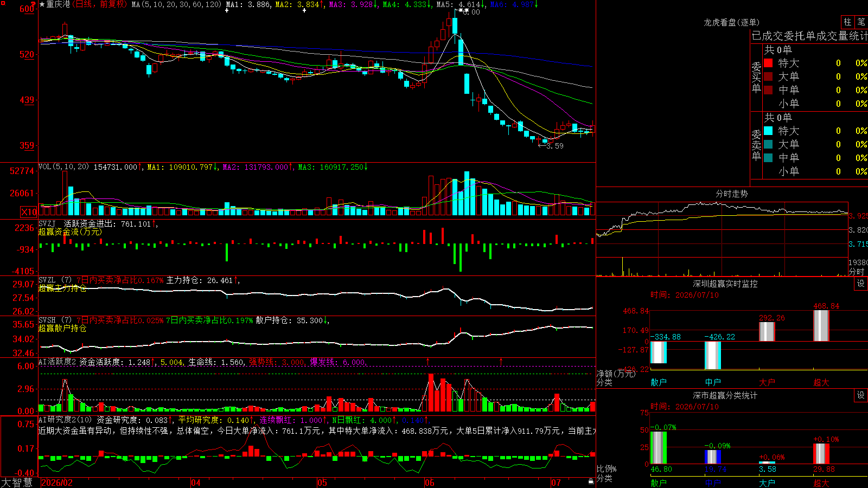The image size is (868, 488).
Task: Click the teal 中单 sell-order swatch
Action: pyautogui.click(x=768, y=157)
